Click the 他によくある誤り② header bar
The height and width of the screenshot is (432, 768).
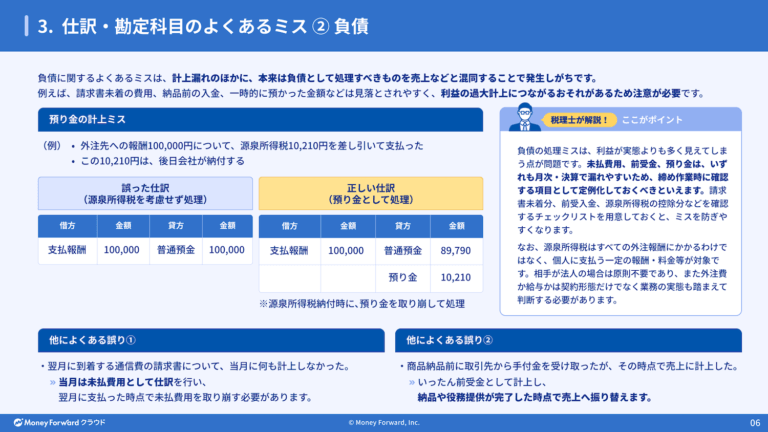tap(568, 340)
